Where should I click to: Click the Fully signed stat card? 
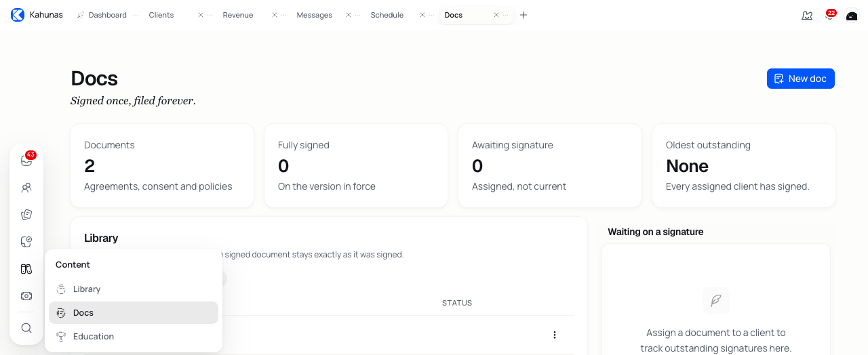356,165
